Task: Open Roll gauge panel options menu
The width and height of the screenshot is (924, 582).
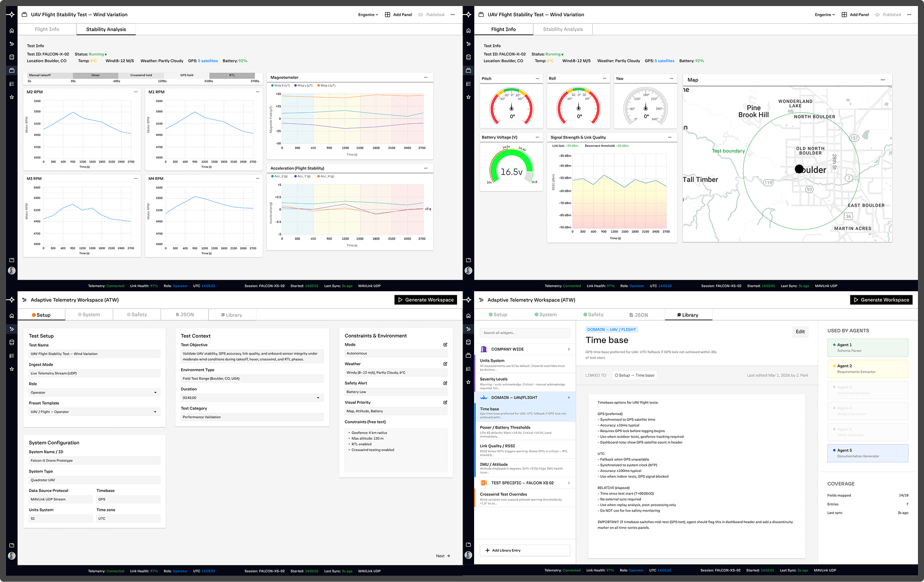Action: coord(604,78)
